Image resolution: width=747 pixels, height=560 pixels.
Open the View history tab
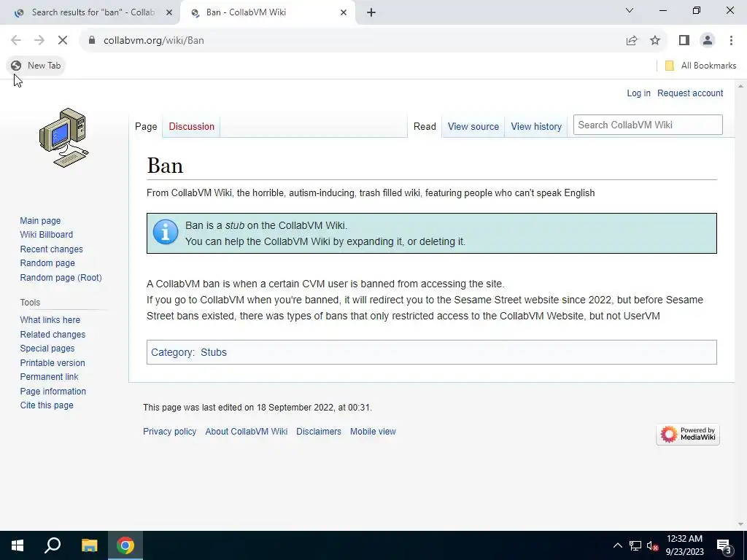[536, 126]
